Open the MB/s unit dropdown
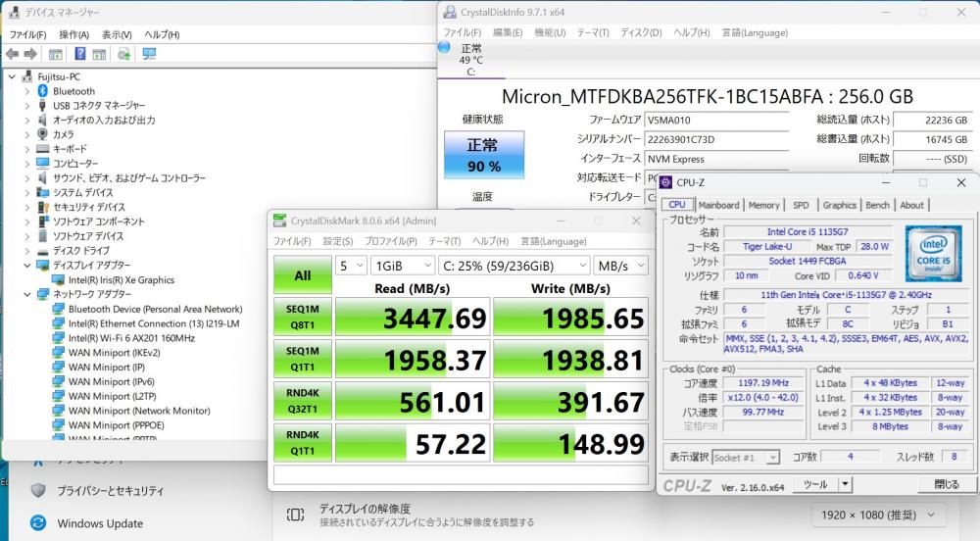980x541 pixels. (x=620, y=266)
